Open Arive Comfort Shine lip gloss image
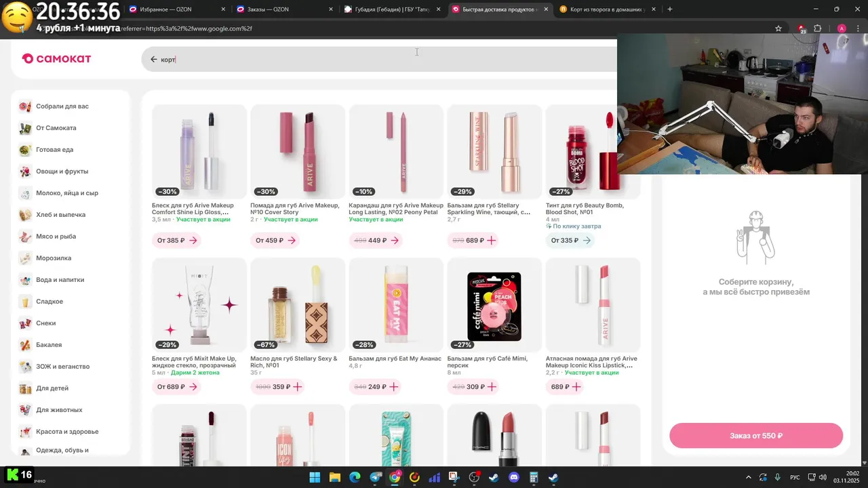The width and height of the screenshot is (868, 488). [199, 152]
